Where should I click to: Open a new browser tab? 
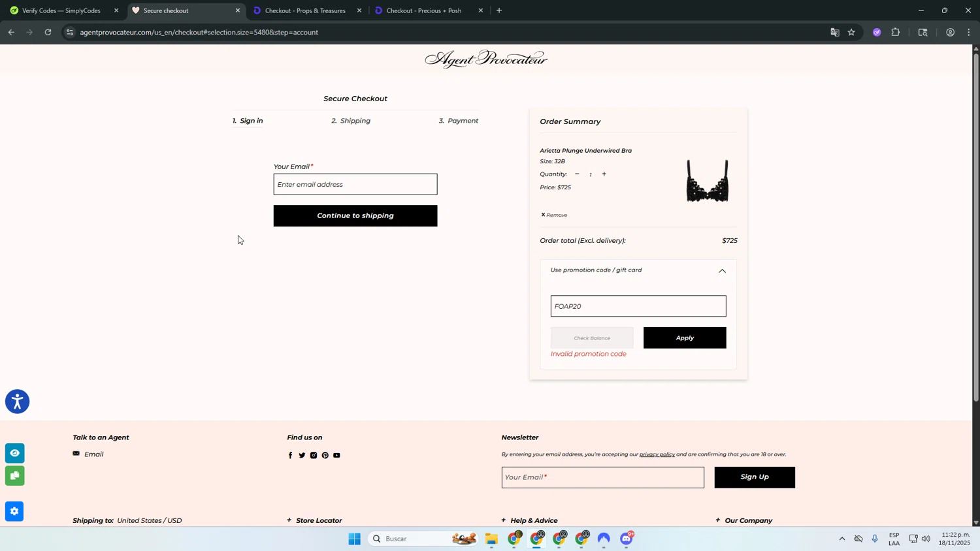point(499,10)
